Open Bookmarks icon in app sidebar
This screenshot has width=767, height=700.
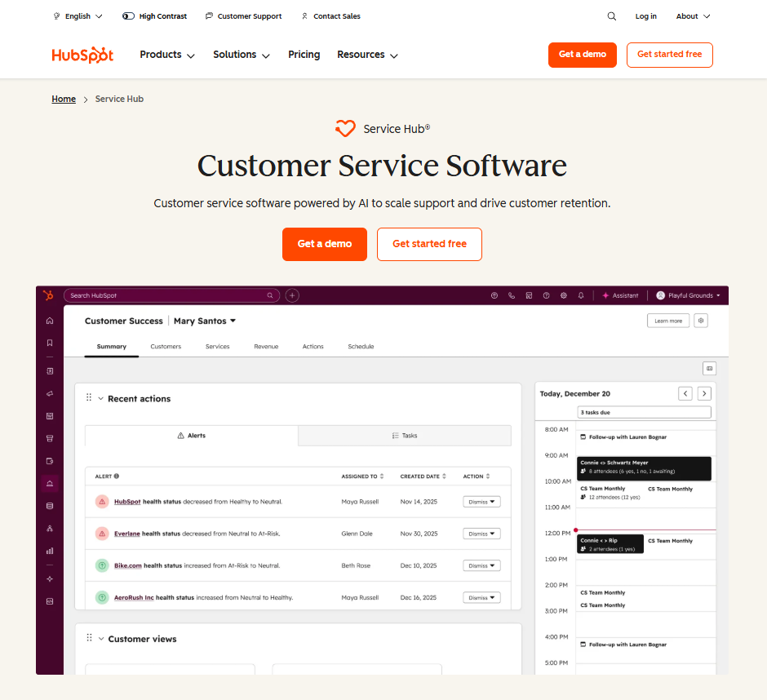[x=50, y=343]
